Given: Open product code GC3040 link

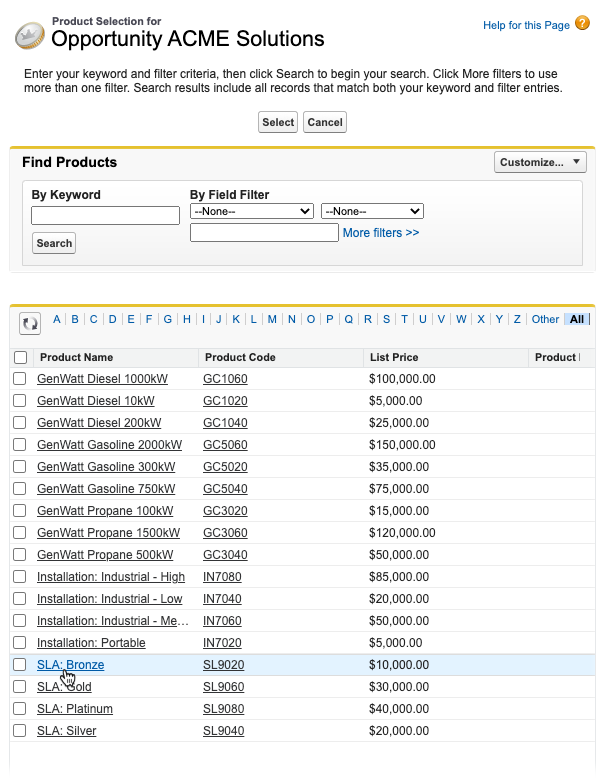Looking at the screenshot, I should [x=225, y=554].
